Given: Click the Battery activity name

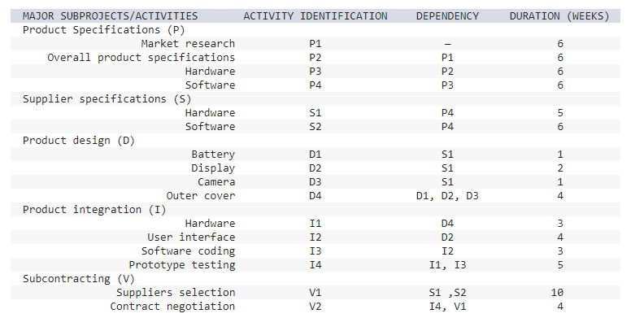Looking at the screenshot, I should [x=213, y=155].
